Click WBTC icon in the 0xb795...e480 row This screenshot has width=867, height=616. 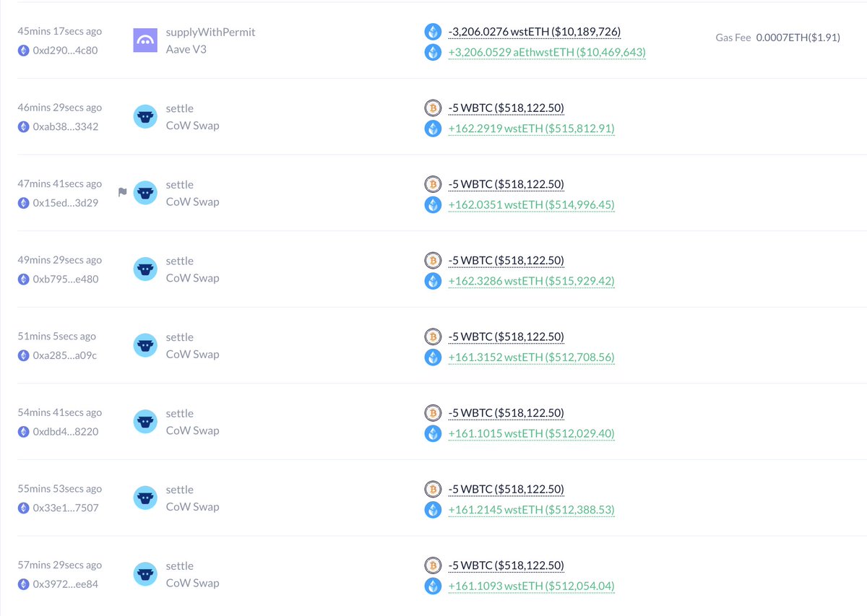click(x=433, y=261)
